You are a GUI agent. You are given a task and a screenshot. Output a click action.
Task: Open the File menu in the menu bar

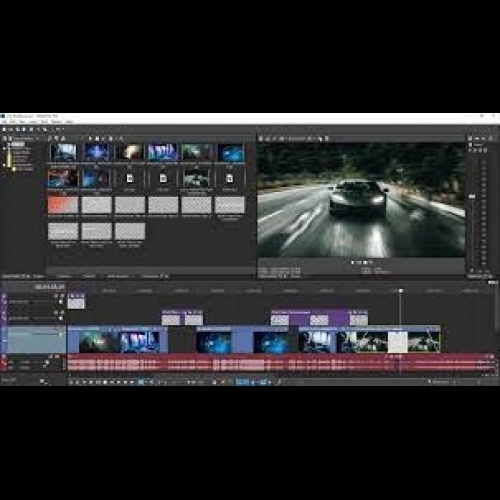(4, 122)
